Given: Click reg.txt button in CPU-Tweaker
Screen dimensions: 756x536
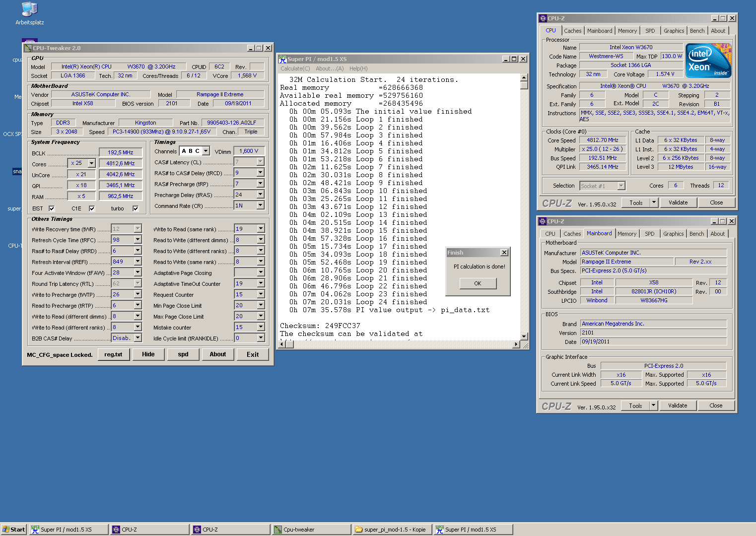Looking at the screenshot, I should tap(113, 354).
